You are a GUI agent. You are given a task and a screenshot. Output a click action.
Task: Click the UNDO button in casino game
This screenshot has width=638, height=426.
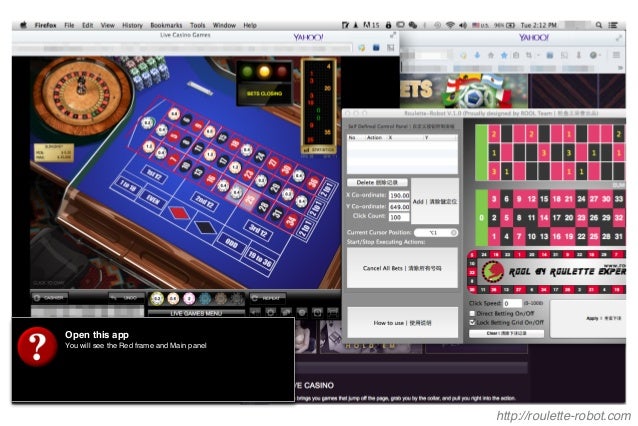point(127,298)
